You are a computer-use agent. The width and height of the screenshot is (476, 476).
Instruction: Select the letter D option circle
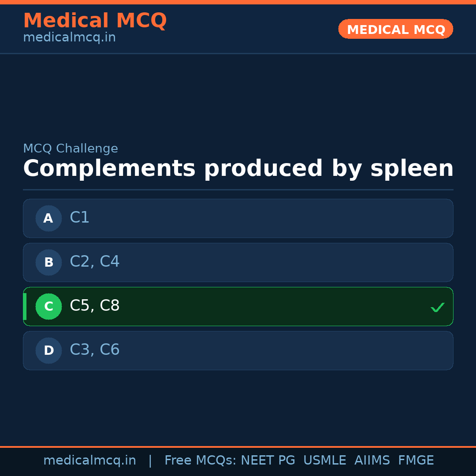pos(48,350)
